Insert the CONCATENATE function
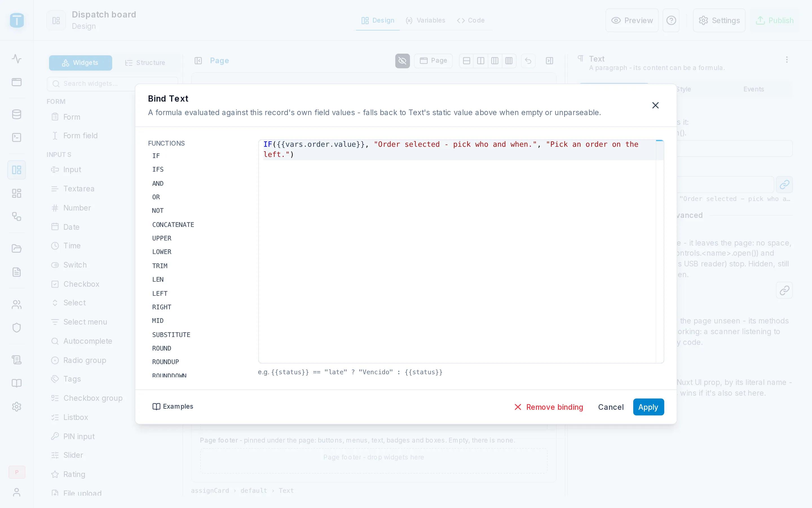 (173, 224)
